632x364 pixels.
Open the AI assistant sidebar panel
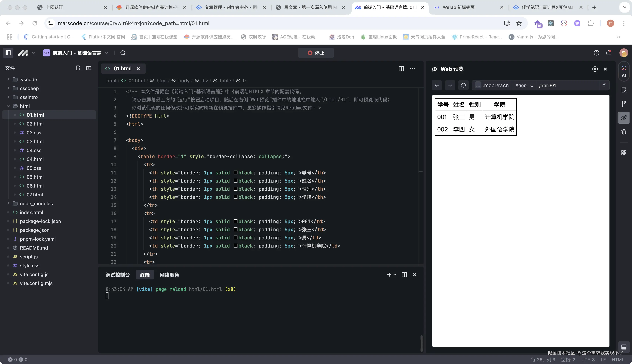tap(624, 71)
